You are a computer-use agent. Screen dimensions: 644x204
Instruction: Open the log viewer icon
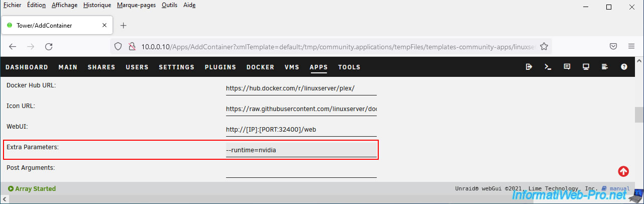tap(605, 67)
